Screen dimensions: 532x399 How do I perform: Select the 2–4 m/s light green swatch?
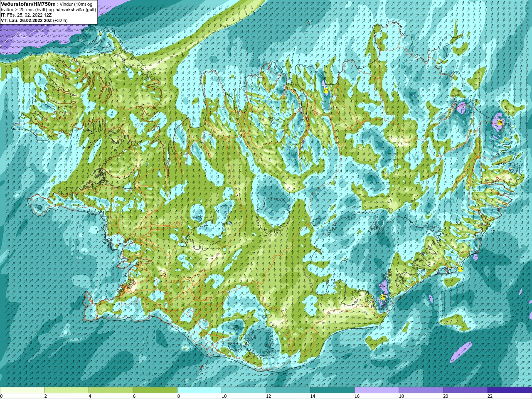(x=66, y=390)
